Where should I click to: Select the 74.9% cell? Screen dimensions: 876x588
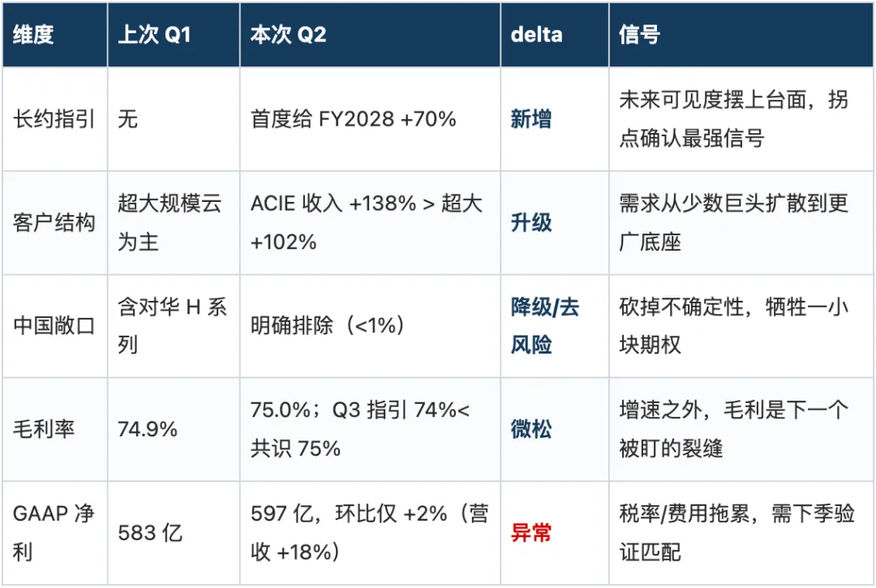click(x=148, y=429)
